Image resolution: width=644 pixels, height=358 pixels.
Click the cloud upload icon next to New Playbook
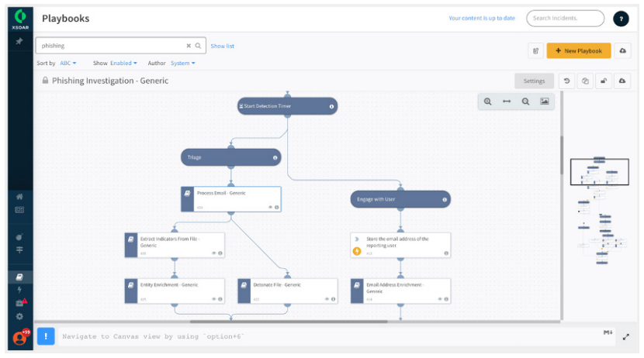point(622,51)
